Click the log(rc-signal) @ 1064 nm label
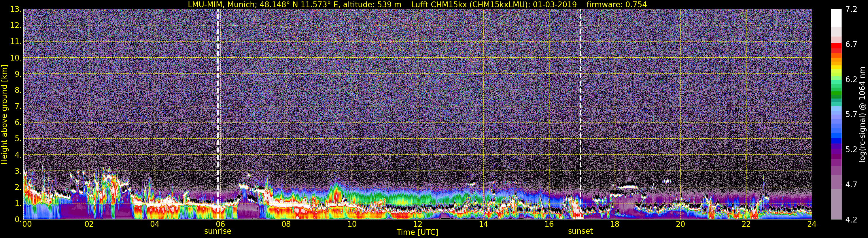This screenshot has width=868, height=238. click(x=863, y=115)
